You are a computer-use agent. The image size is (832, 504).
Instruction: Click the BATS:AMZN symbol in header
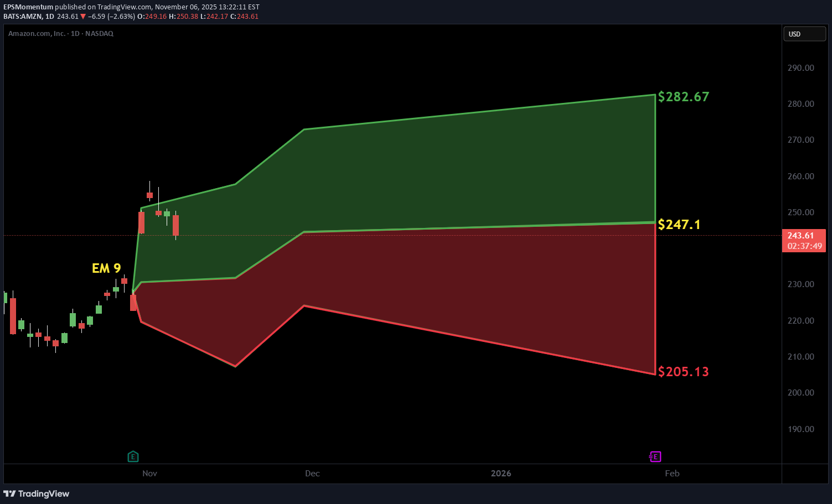coord(22,17)
